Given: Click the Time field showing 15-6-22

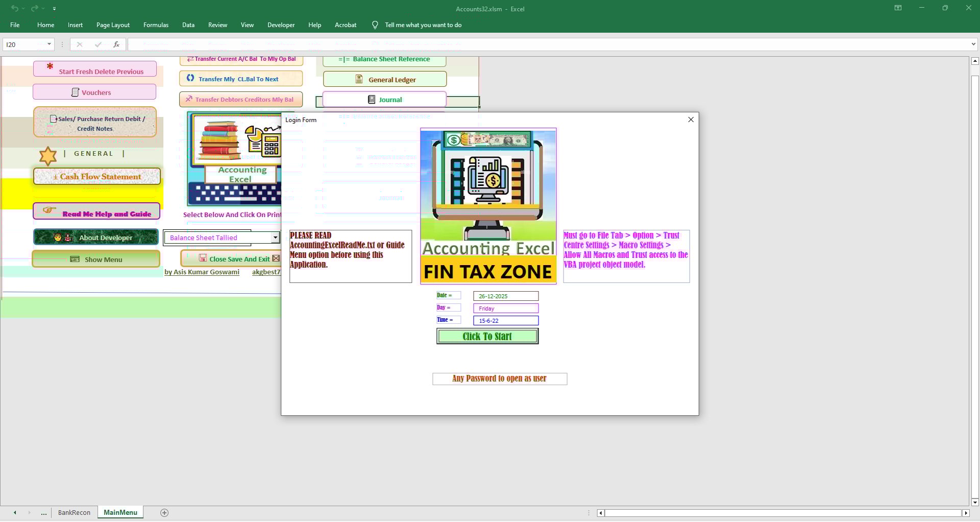Looking at the screenshot, I should (506, 320).
